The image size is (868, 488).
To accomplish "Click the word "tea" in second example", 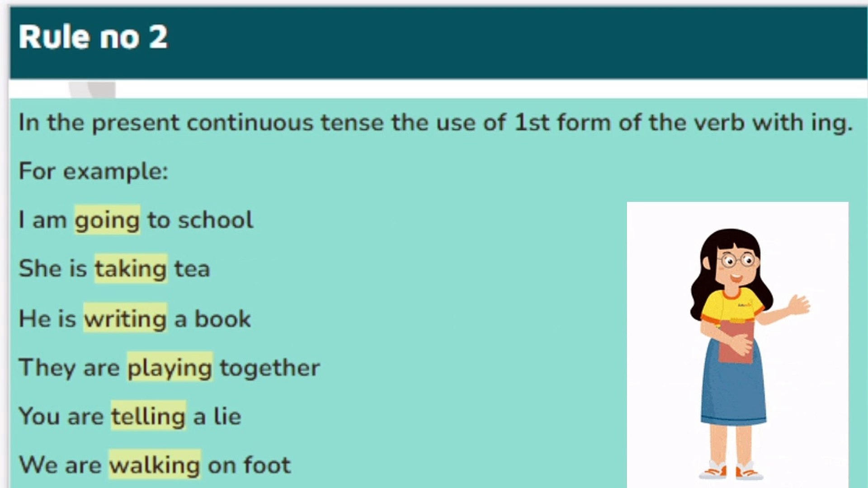I will [192, 269].
